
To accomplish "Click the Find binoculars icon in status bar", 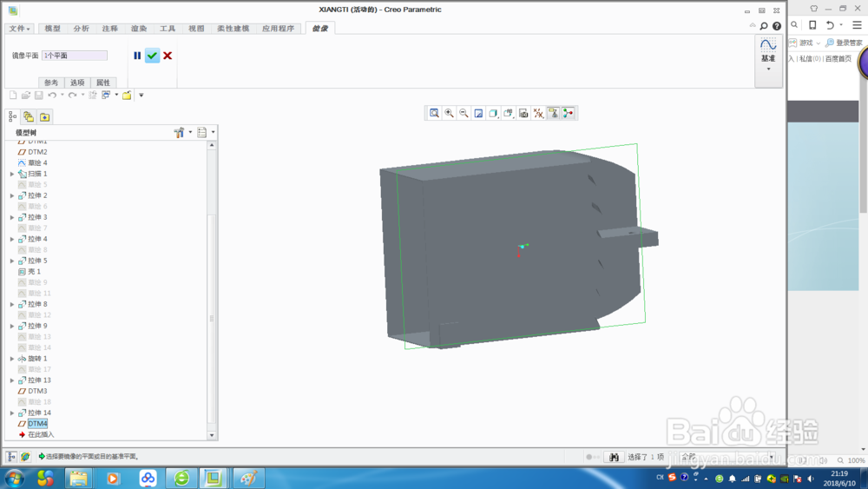I will (614, 457).
